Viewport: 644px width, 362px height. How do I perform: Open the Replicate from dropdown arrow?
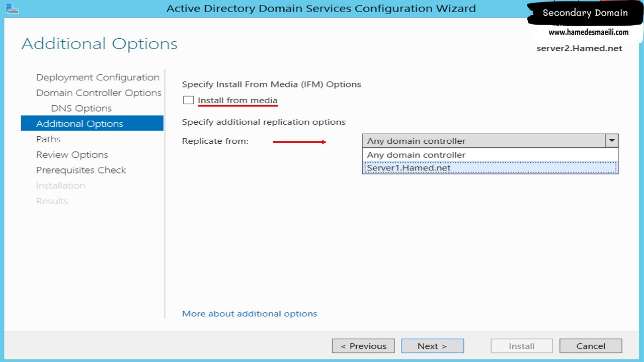click(x=612, y=141)
